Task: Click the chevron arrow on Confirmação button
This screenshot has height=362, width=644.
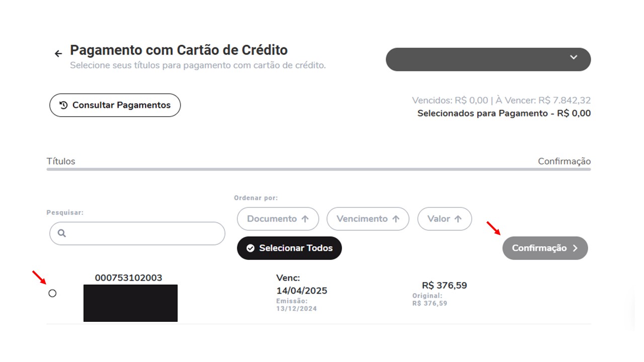Action: [x=576, y=248]
